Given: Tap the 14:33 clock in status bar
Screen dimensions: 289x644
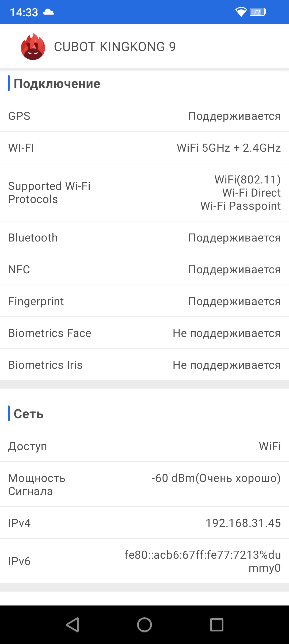Looking at the screenshot, I should [x=24, y=12].
